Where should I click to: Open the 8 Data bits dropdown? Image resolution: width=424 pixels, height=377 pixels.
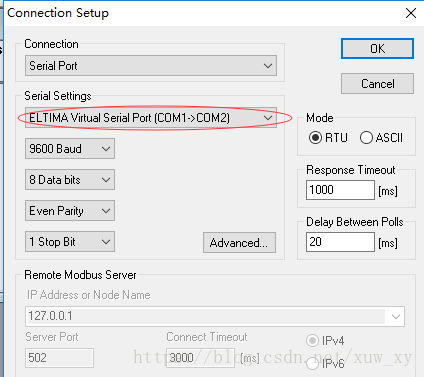tap(70, 180)
